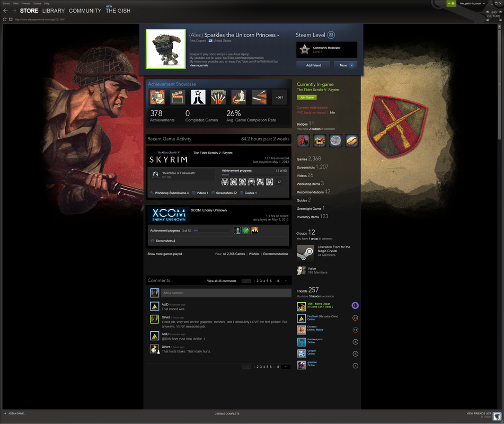Viewport: 504px width, 424px height.
Task: Open the hot dog badge icon
Action: (352, 140)
